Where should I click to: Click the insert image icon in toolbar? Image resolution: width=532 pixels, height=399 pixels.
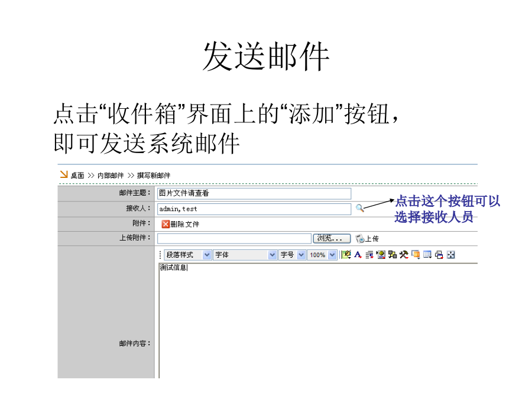pos(381,255)
